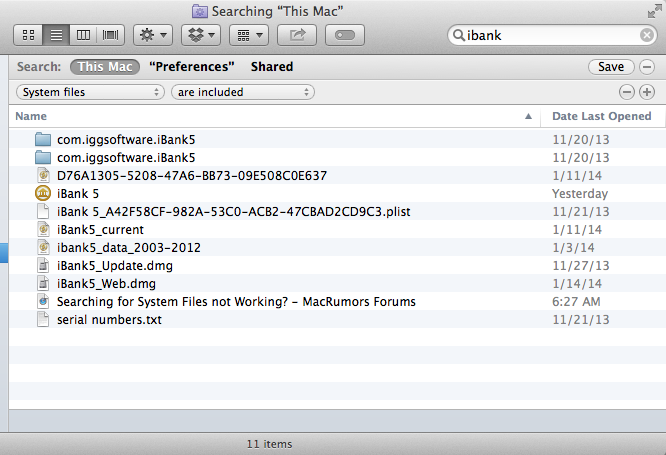Click the D76A1305 document icon
The width and height of the screenshot is (666, 455).
tap(43, 175)
